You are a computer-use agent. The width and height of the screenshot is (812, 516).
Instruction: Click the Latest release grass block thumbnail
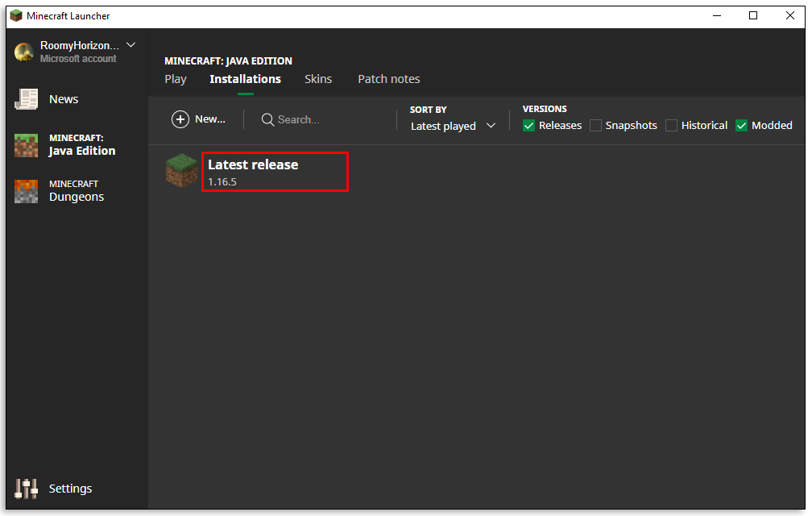pyautogui.click(x=181, y=170)
